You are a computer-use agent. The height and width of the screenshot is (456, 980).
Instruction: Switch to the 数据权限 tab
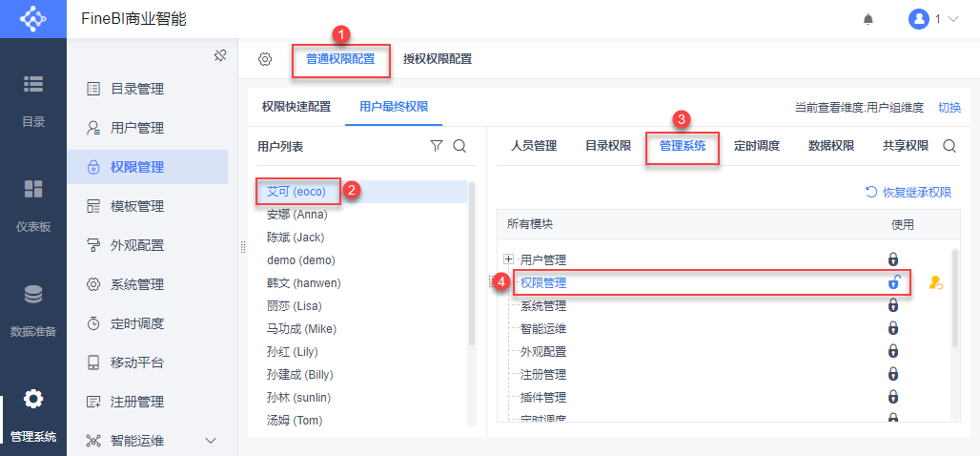831,146
